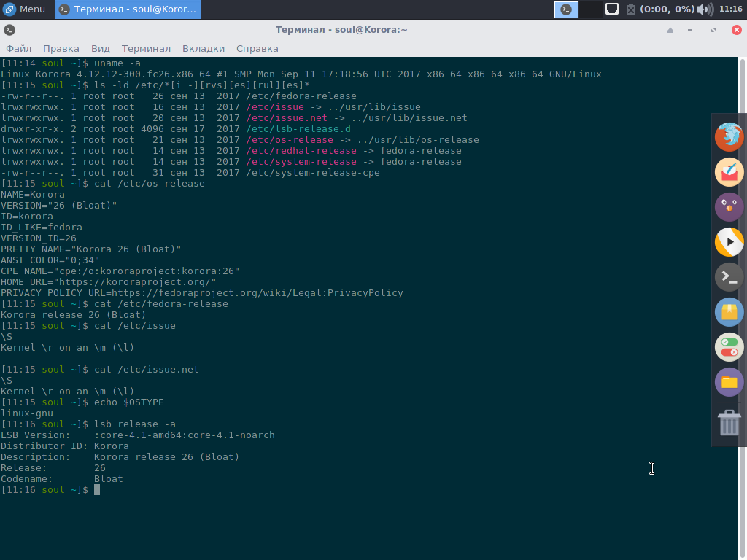Viewport: 747px width, 560px height.
Task: Click the 'lsb_release -a' command
Action: (135, 425)
